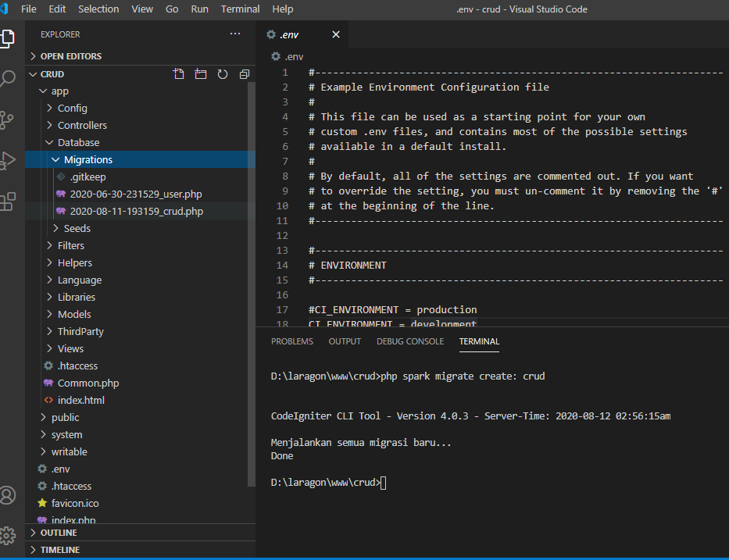This screenshot has height=560, width=729.
Task: Switch to the OUTPUT tab
Action: tap(344, 341)
